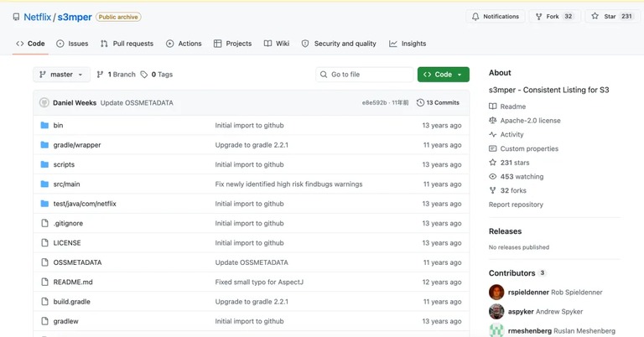Open the s3mper repository link
The image size is (644, 337).
tap(75, 17)
